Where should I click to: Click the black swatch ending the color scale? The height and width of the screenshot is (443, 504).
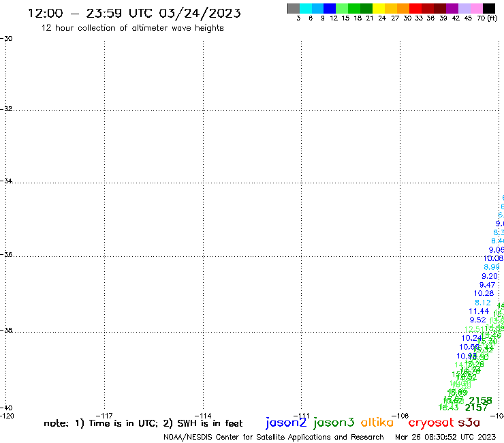(x=488, y=8)
